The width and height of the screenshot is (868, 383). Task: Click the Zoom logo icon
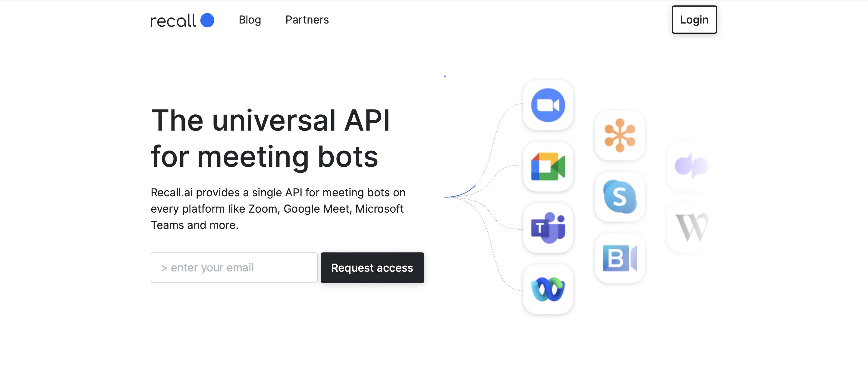(548, 105)
